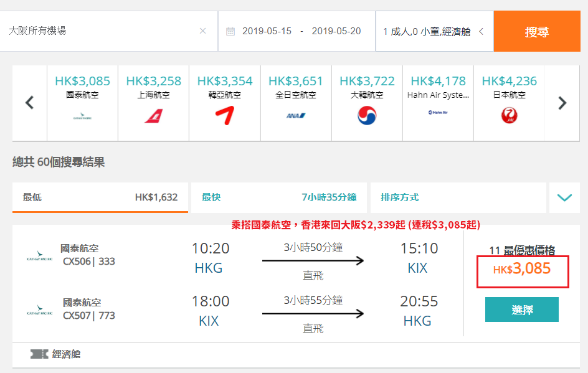Clear the 大阪所有機場 destination field
Image resolution: width=588 pixels, height=373 pixels.
[x=202, y=31]
